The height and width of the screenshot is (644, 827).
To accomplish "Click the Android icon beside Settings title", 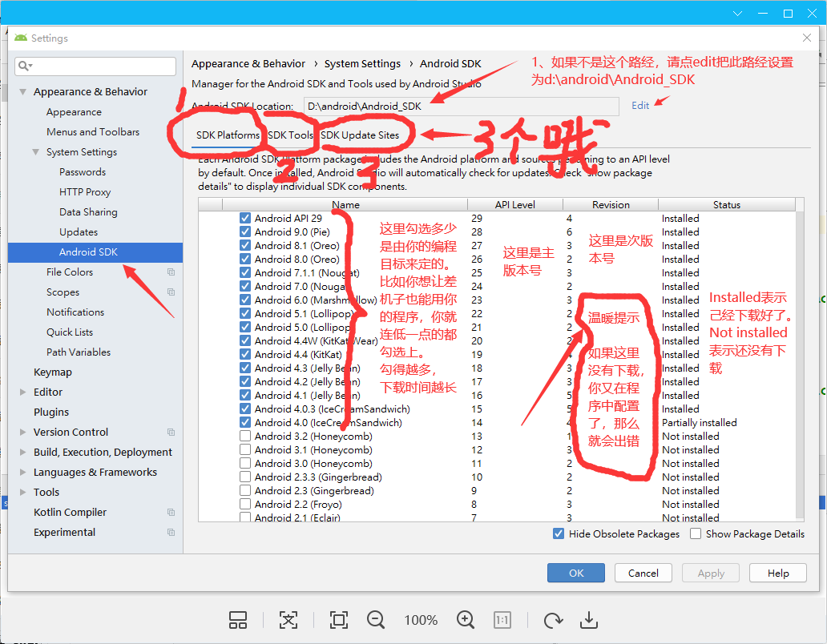I will tap(21, 38).
